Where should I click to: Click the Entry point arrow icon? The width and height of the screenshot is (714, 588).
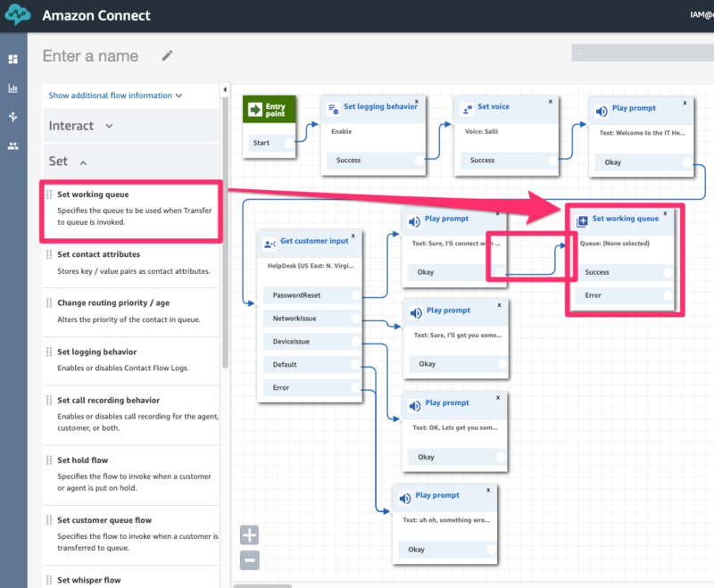(x=255, y=109)
